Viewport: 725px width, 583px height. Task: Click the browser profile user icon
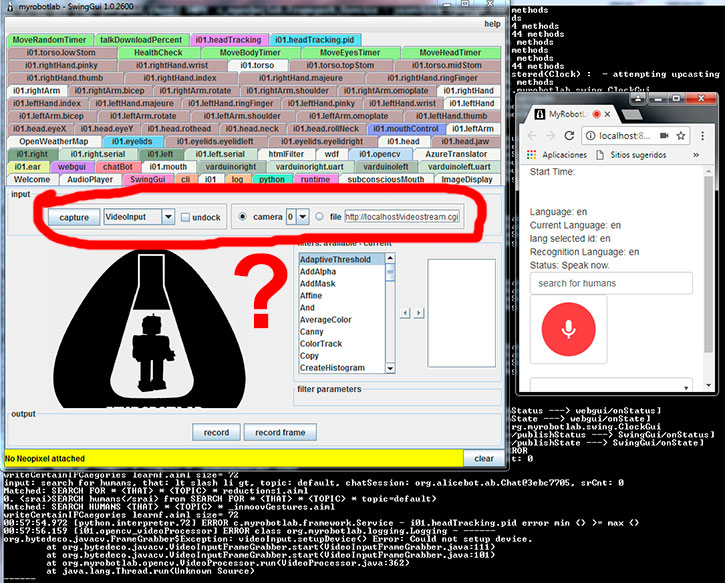[x=638, y=98]
